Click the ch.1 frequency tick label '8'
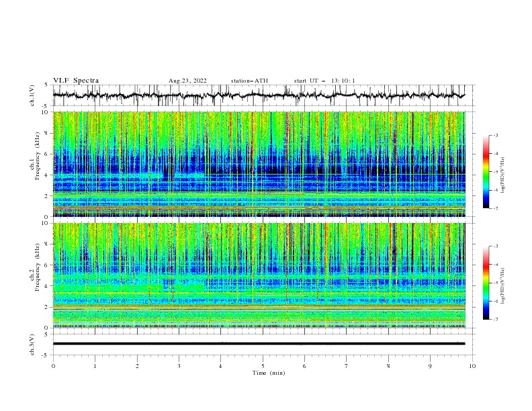Image resolution: width=532 pixels, height=411 pixels. coord(48,133)
